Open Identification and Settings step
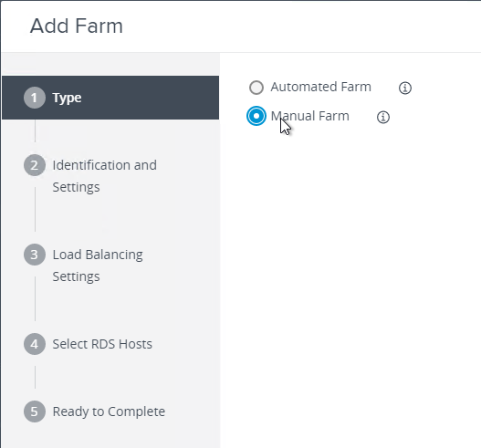This screenshot has height=448, width=481. (105, 176)
